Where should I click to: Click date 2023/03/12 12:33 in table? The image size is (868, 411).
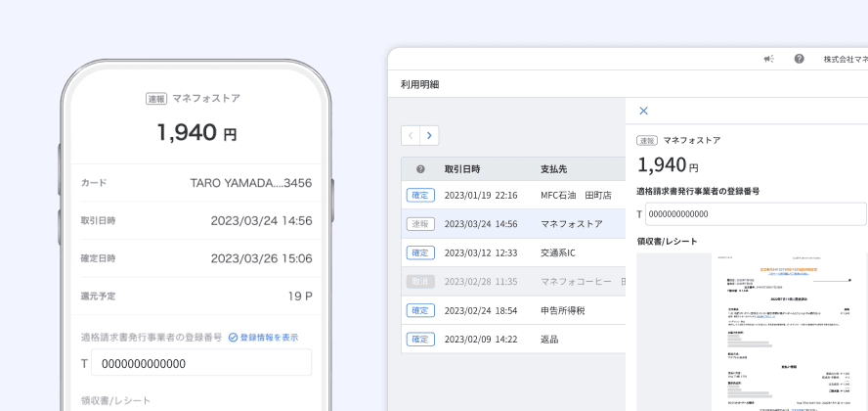point(481,252)
